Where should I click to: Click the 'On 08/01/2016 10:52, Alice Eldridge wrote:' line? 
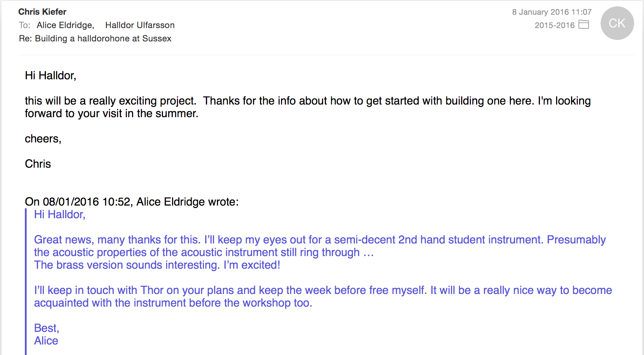pos(131,202)
